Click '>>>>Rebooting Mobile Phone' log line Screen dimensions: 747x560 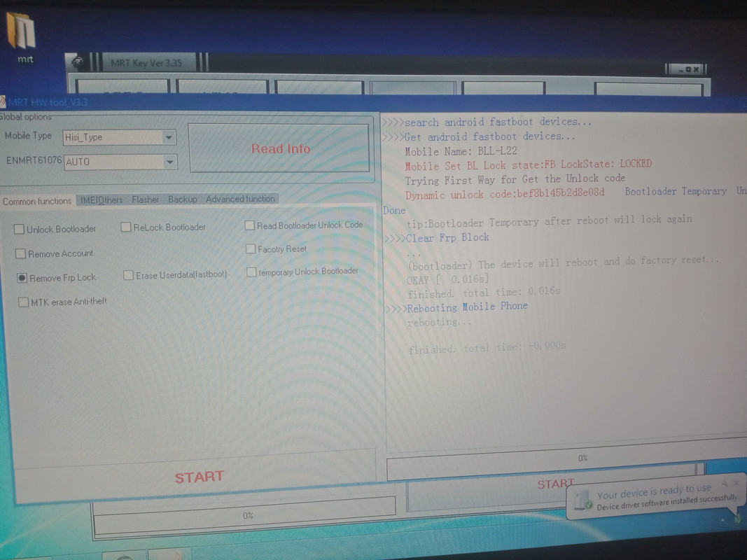pos(456,307)
